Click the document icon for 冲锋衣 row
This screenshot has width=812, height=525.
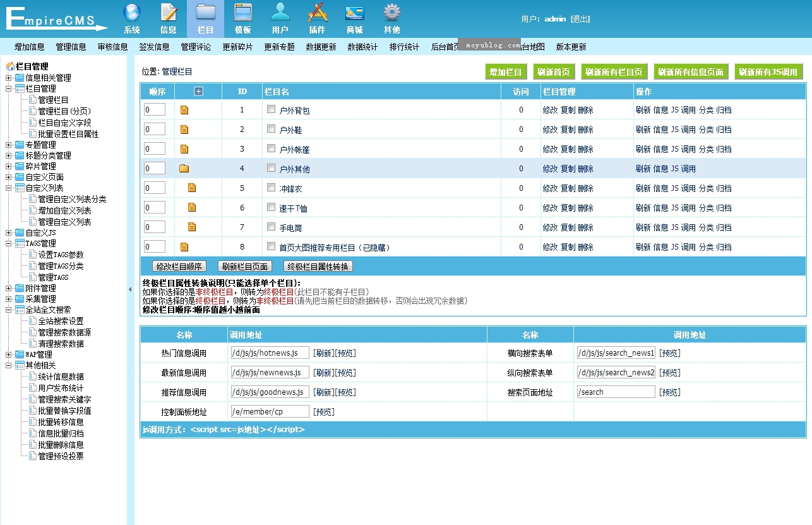click(192, 188)
